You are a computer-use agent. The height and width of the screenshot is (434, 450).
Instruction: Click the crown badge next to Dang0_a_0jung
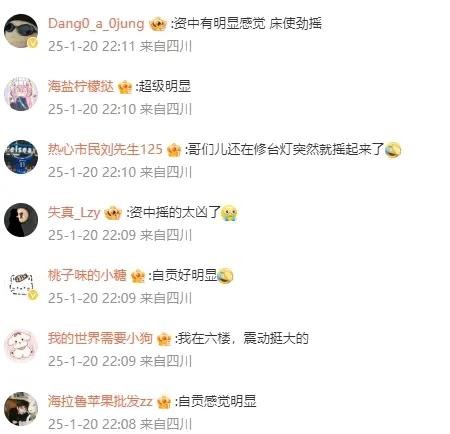(157, 24)
